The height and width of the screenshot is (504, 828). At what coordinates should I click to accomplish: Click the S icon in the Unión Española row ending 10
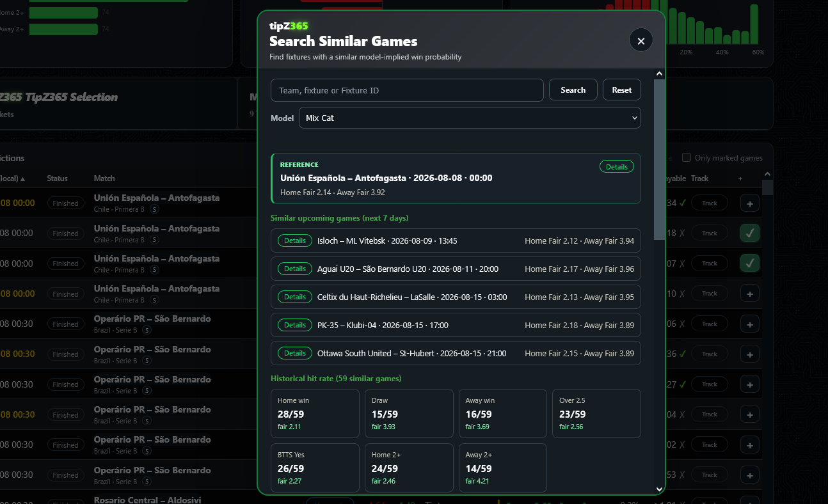tap(155, 300)
